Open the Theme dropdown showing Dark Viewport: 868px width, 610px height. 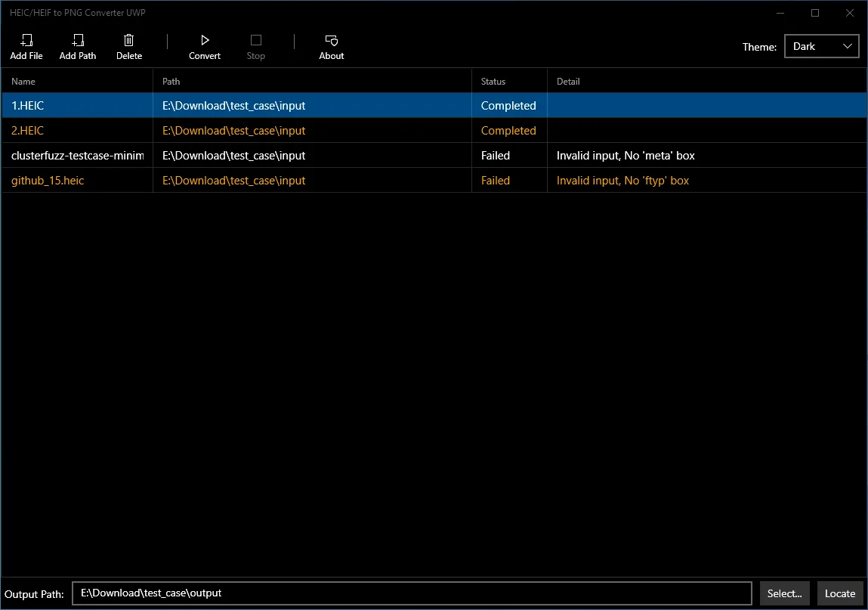(x=821, y=47)
